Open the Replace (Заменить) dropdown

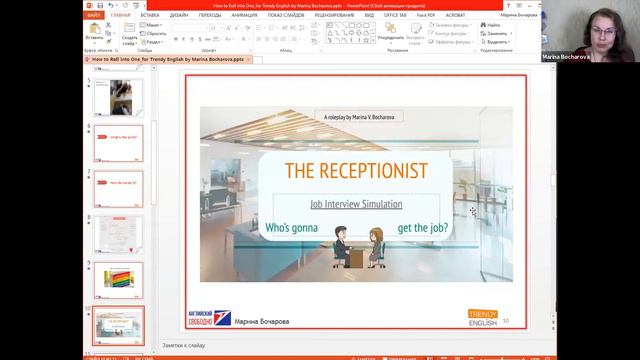(496, 33)
